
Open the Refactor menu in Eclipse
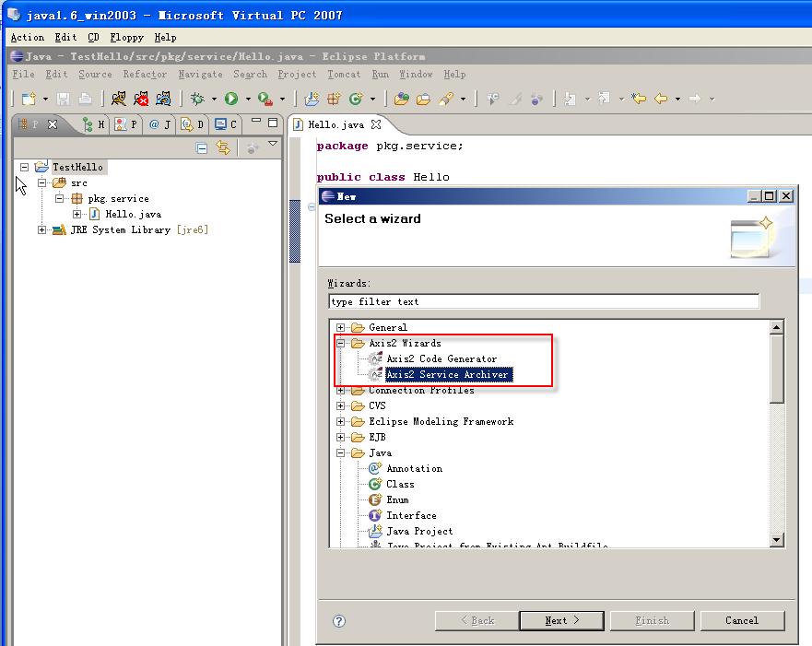point(145,74)
